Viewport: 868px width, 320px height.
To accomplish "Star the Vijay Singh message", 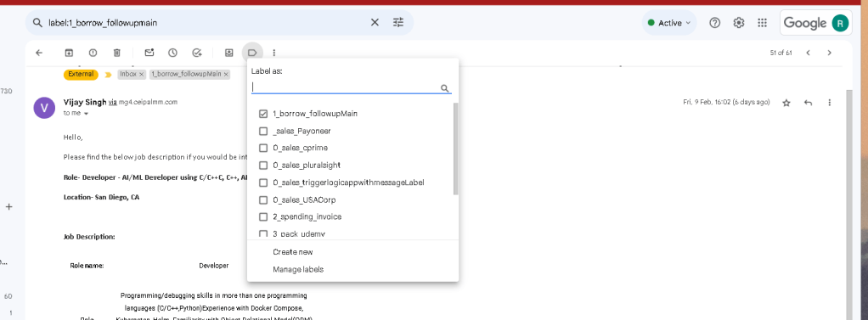I will coord(786,103).
